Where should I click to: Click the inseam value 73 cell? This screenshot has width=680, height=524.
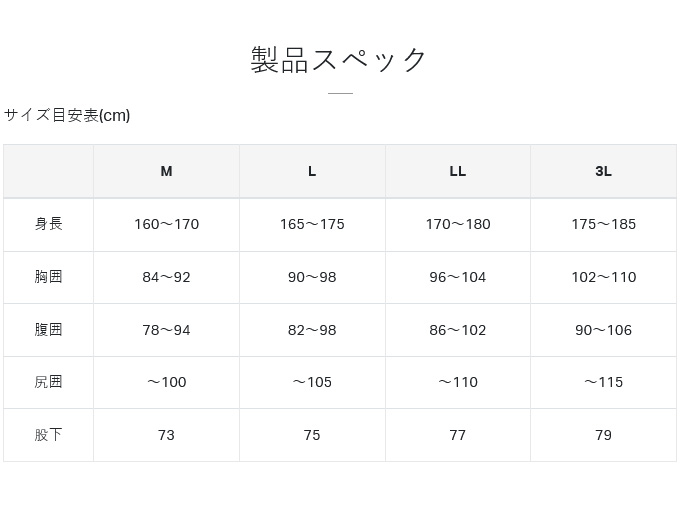[166, 435]
